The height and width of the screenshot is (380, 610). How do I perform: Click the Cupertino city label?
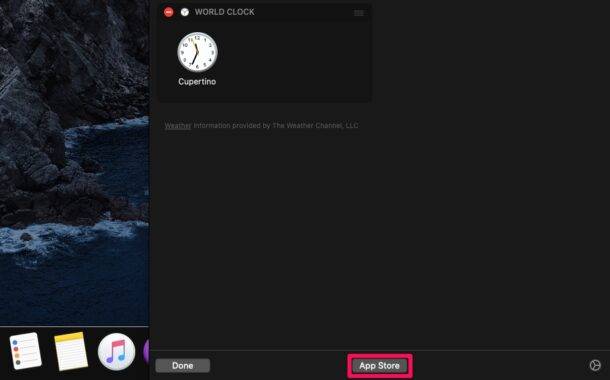(197, 82)
